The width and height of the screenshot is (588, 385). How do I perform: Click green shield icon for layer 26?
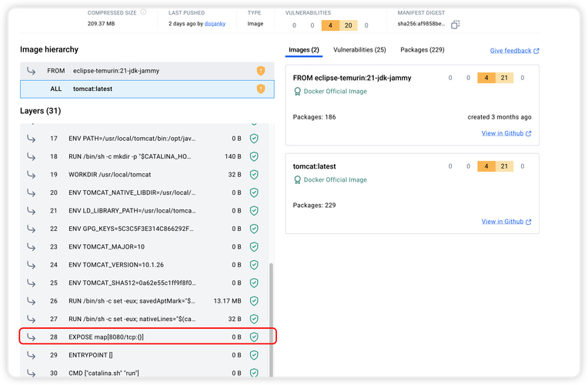point(254,300)
